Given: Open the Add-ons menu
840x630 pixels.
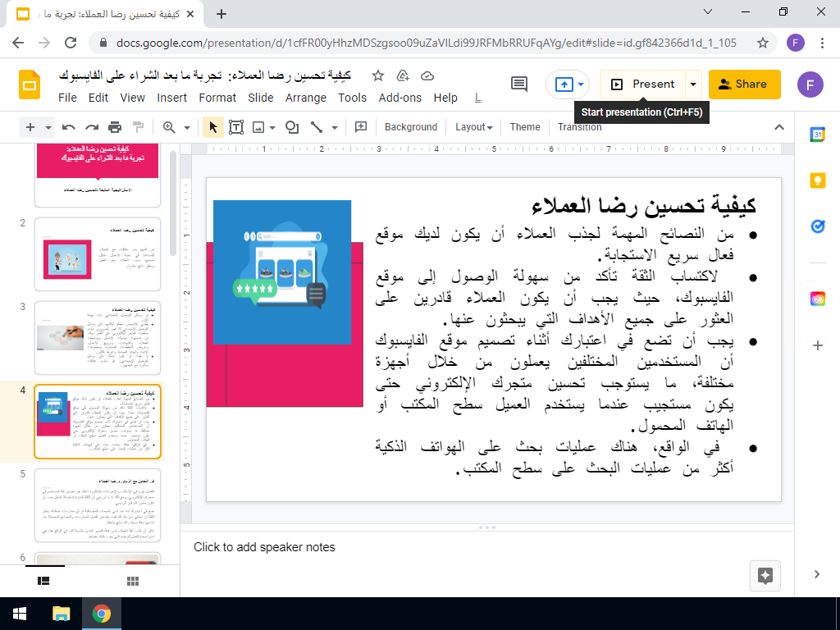Looking at the screenshot, I should [x=400, y=98].
